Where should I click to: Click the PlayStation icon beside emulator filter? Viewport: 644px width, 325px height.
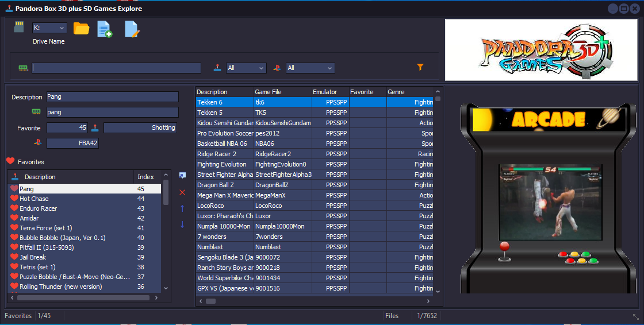tap(277, 68)
